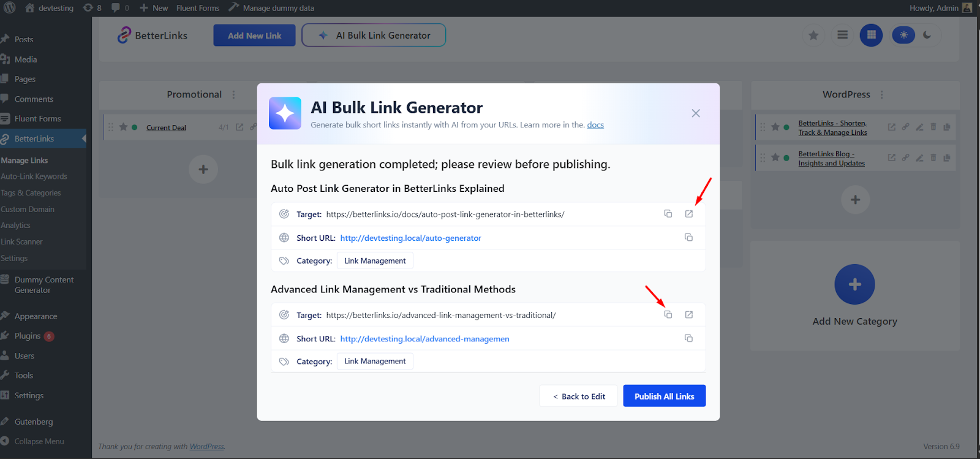Open Promotional category options menu
Image resolution: width=980 pixels, height=459 pixels.
[x=233, y=94]
